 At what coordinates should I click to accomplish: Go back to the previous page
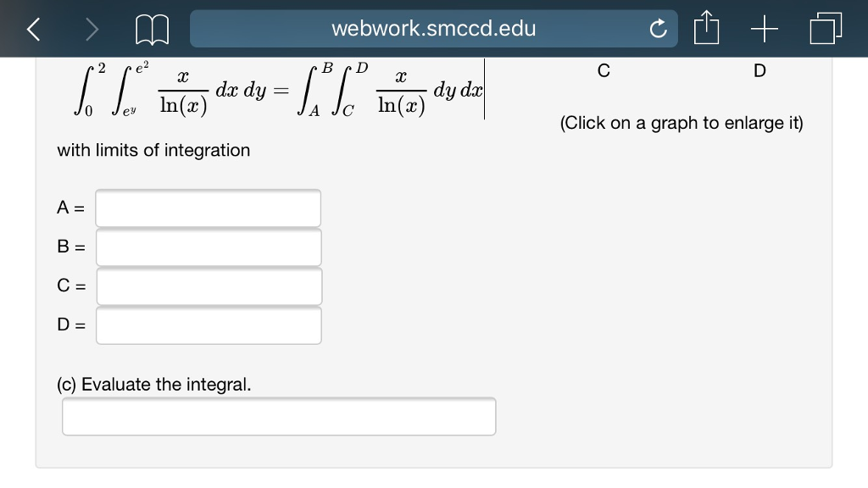tap(32, 28)
